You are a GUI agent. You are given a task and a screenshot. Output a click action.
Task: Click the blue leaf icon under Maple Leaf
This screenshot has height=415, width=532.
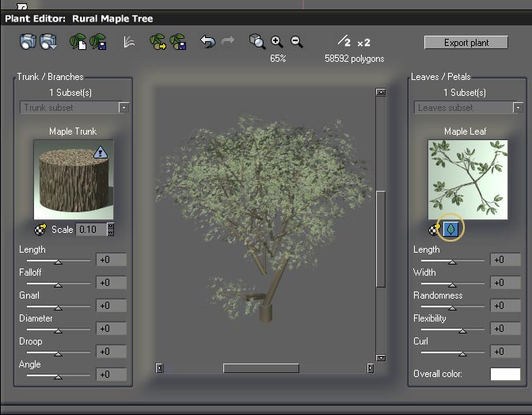(450, 229)
